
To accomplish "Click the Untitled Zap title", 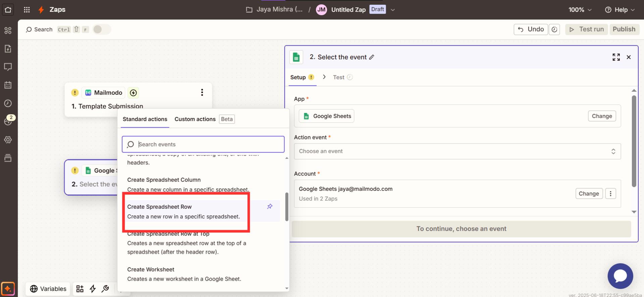I will [348, 10].
